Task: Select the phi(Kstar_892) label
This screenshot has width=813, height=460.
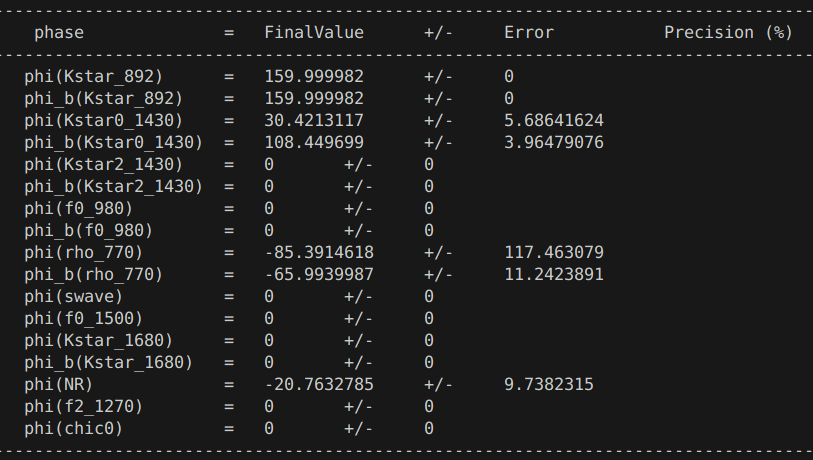Action: [94, 77]
